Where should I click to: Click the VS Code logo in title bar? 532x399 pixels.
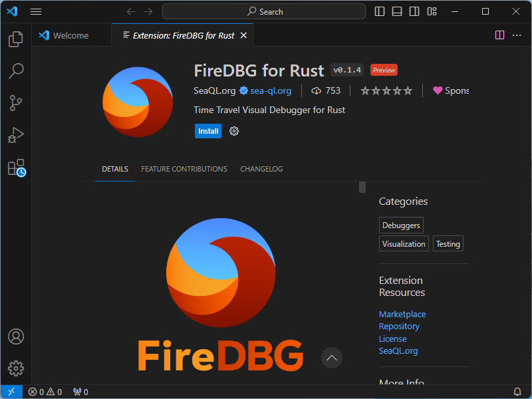click(12, 11)
